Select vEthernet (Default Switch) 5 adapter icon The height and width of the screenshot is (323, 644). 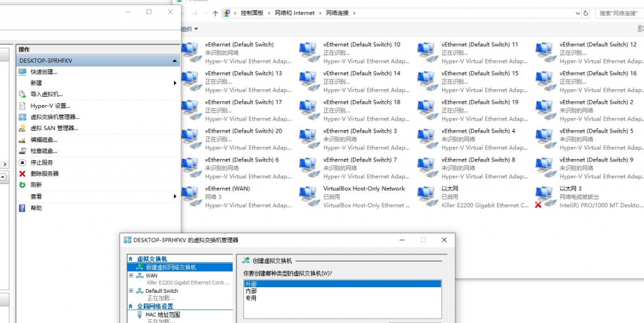(x=545, y=139)
